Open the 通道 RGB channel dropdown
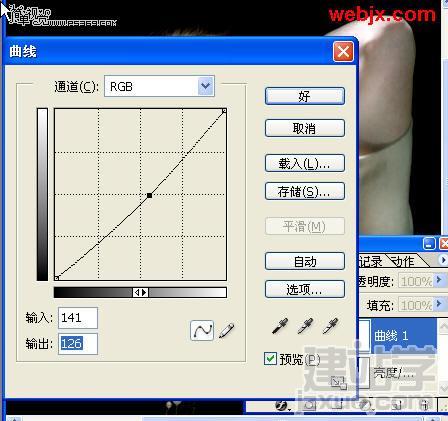Viewport: 448px width, 421px height. coord(159,86)
